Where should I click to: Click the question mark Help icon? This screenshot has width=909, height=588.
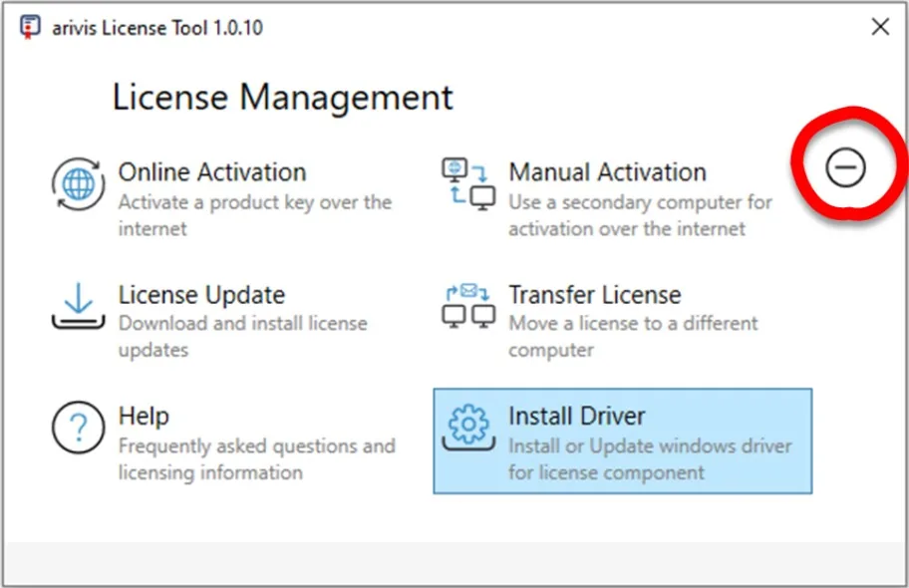[x=78, y=429]
